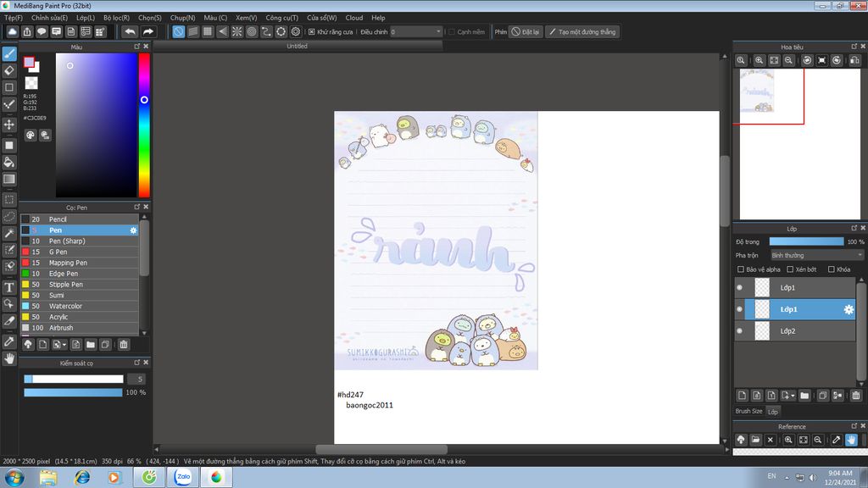Click the Redo arrow
The height and width of the screenshot is (488, 868).
pos(147,31)
